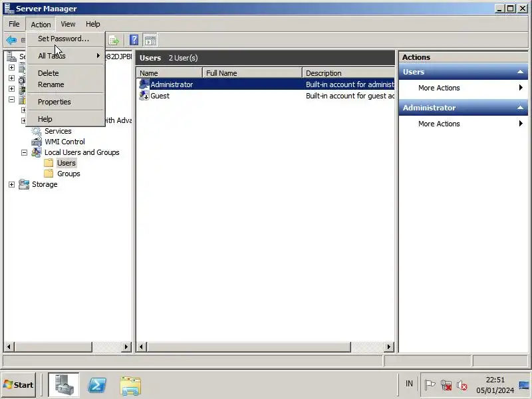Click the blue Back arrow toolbar icon
532x399 pixels.
(11, 40)
